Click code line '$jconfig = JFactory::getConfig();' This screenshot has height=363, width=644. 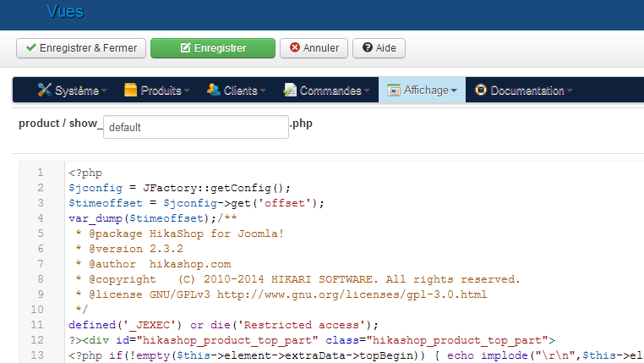179,188
